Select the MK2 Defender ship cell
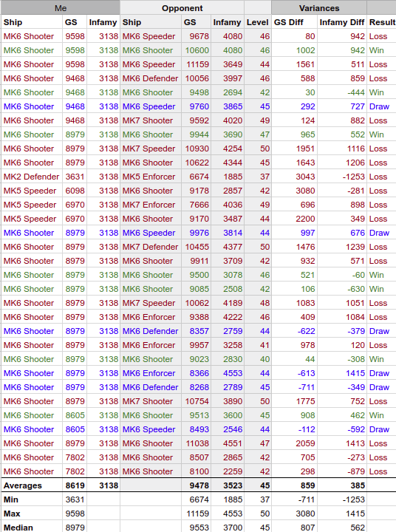Image resolution: width=396 pixels, height=532 pixels. 32,177
